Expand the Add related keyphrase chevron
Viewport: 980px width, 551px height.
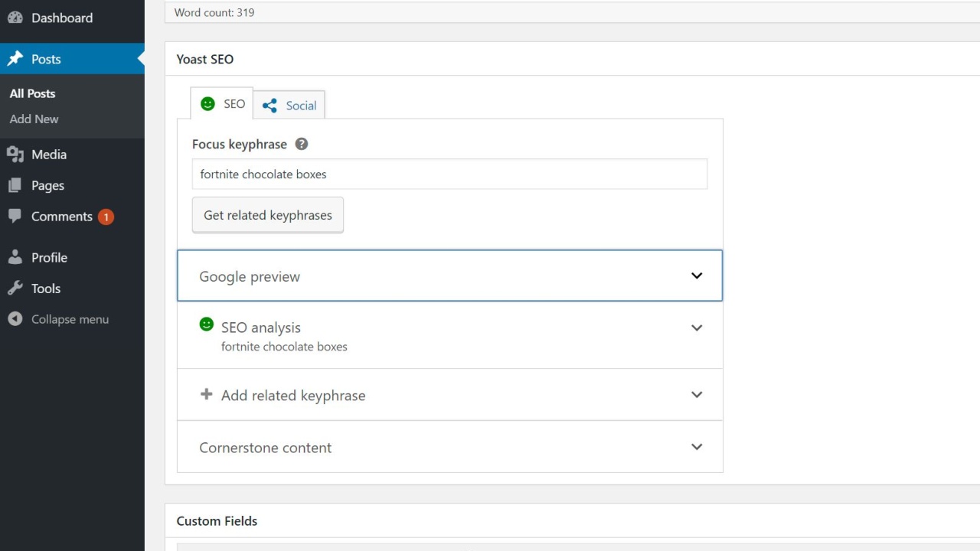[x=696, y=395]
